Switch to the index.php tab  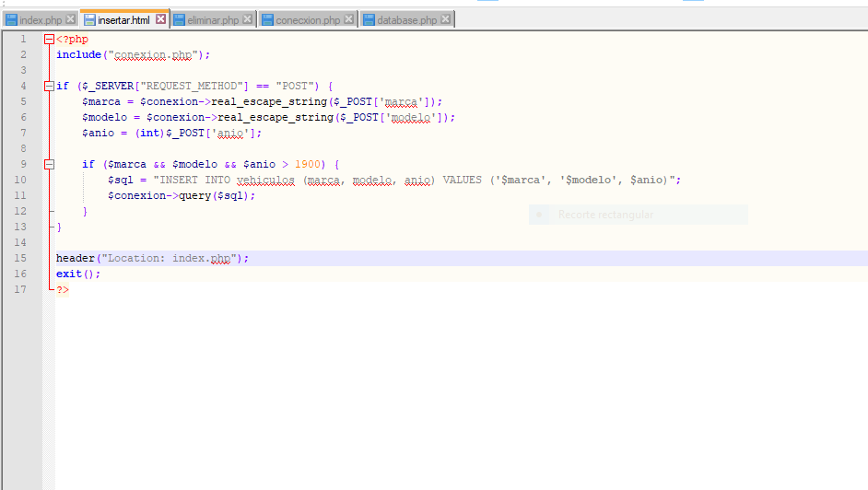click(x=41, y=19)
